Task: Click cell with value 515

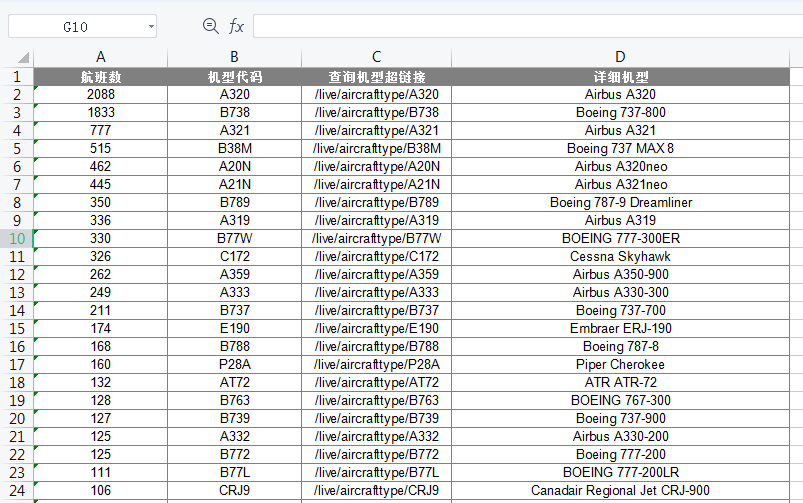Action: [x=100, y=149]
